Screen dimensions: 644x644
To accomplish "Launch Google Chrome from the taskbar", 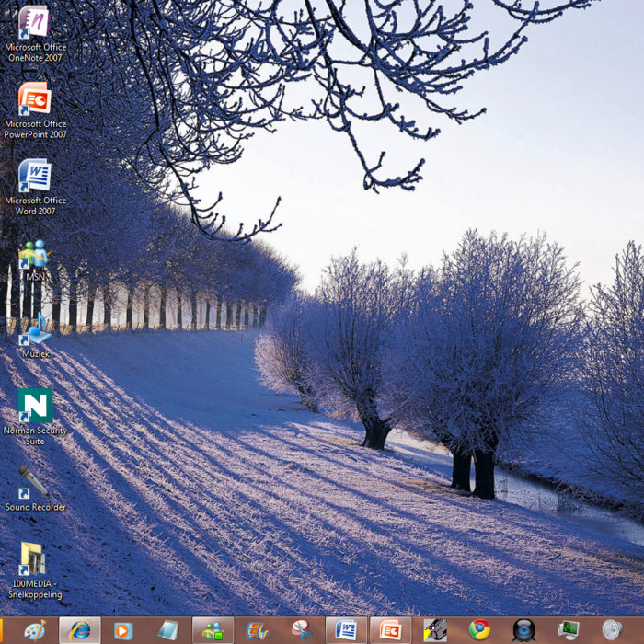I will (x=479, y=630).
